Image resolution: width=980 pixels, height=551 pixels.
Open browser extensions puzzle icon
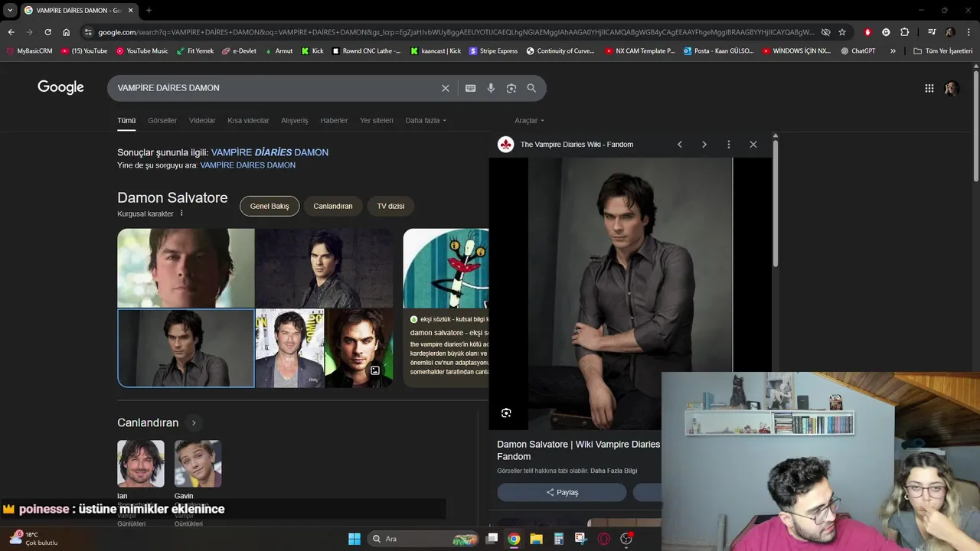[905, 32]
